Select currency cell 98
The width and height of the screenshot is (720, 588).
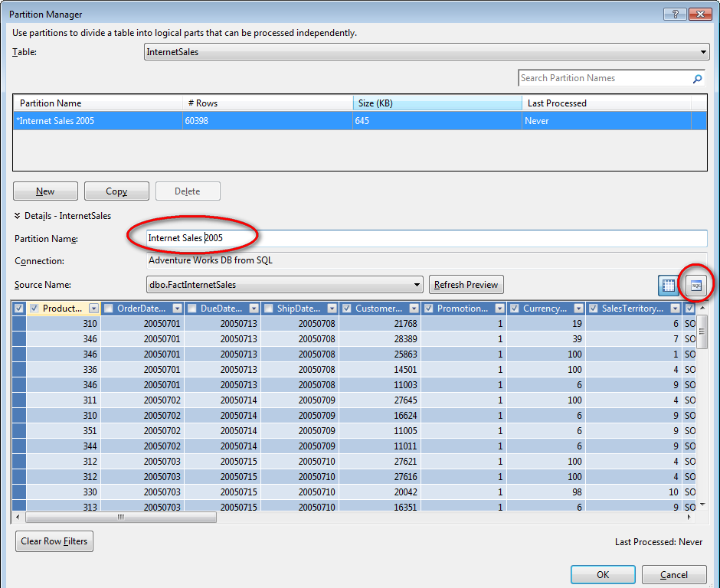(546, 492)
